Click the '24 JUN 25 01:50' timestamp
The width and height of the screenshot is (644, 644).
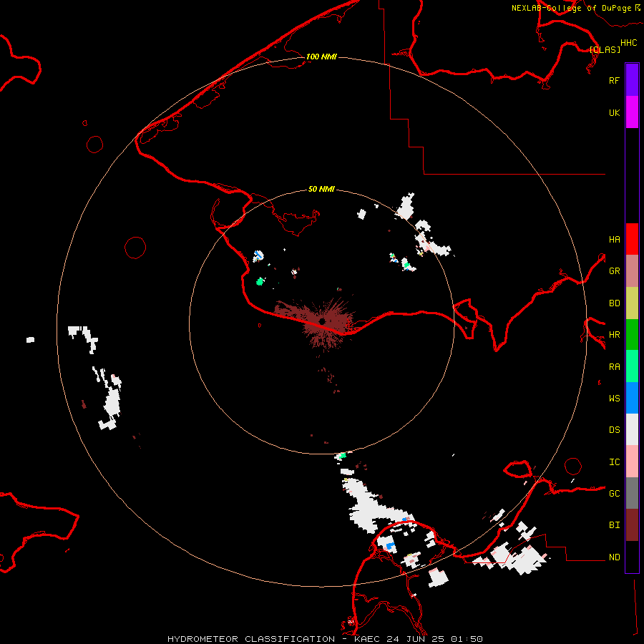434,639
